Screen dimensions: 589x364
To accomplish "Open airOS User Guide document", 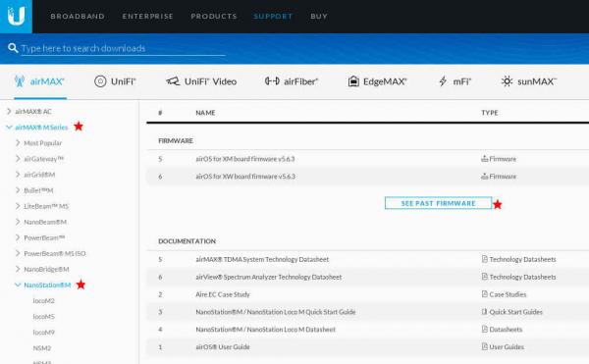I will [x=223, y=346].
